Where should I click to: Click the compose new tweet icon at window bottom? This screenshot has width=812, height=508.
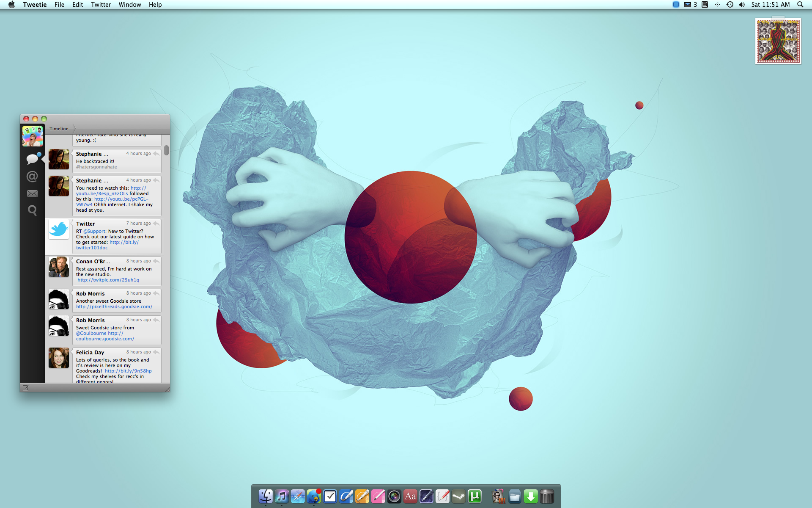tap(26, 388)
